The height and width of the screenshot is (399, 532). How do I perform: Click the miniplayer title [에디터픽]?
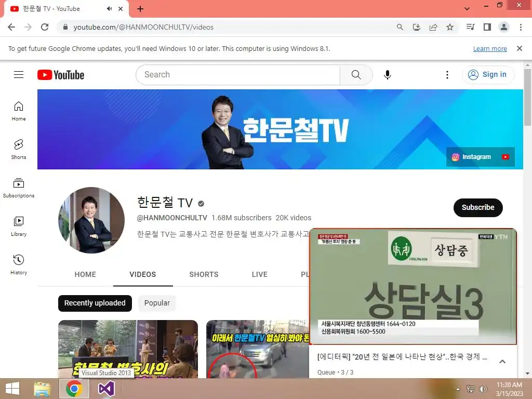pos(402,356)
